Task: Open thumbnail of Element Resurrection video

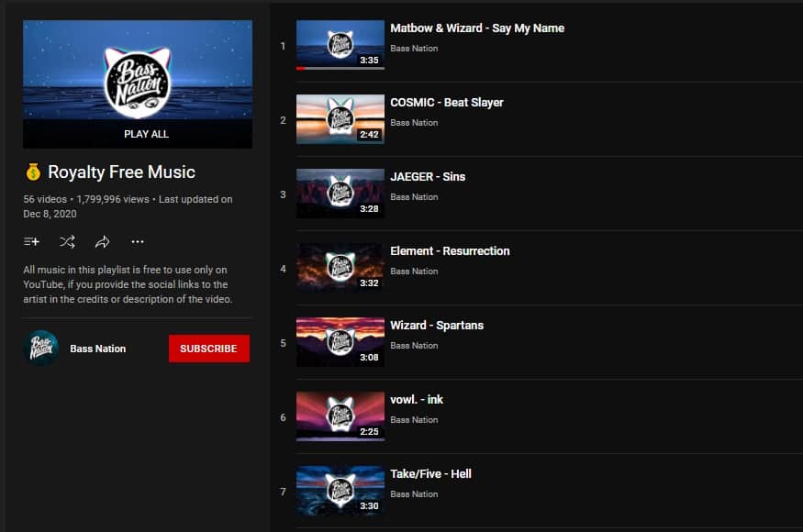Action: point(340,267)
